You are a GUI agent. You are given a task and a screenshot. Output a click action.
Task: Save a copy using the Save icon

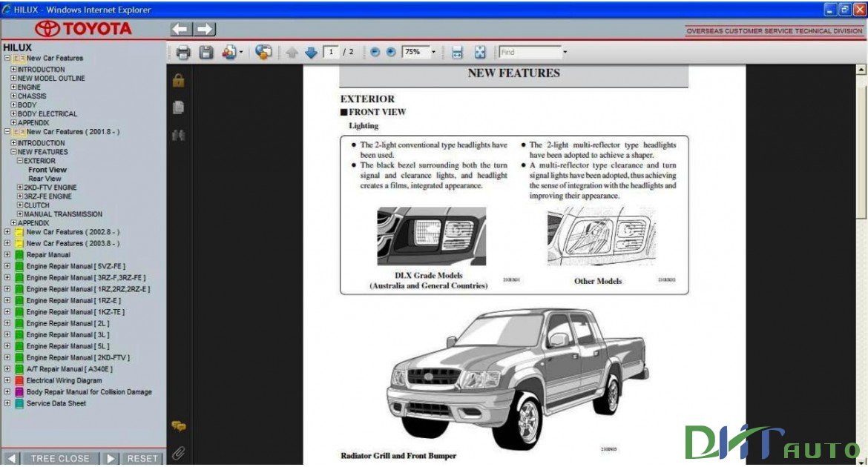tap(205, 52)
